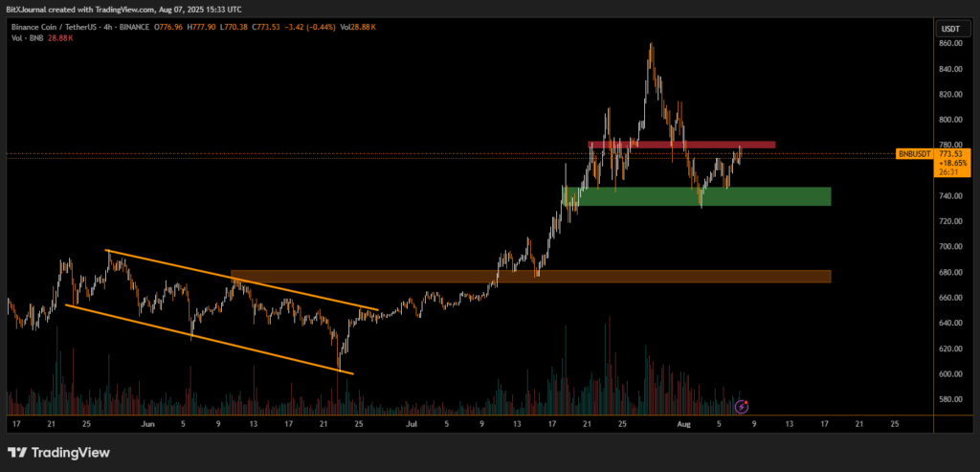Image resolution: width=980 pixels, height=472 pixels.
Task: Open the USDT currency selector
Action: pos(950,29)
